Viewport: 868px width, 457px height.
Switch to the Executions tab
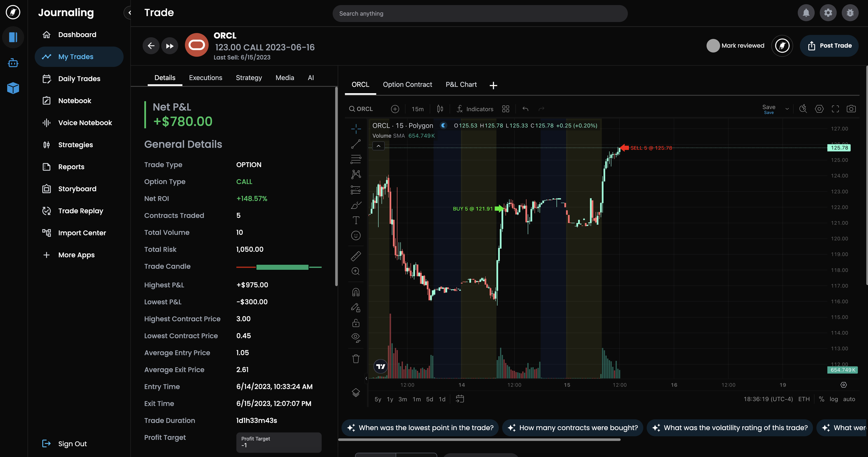click(205, 78)
